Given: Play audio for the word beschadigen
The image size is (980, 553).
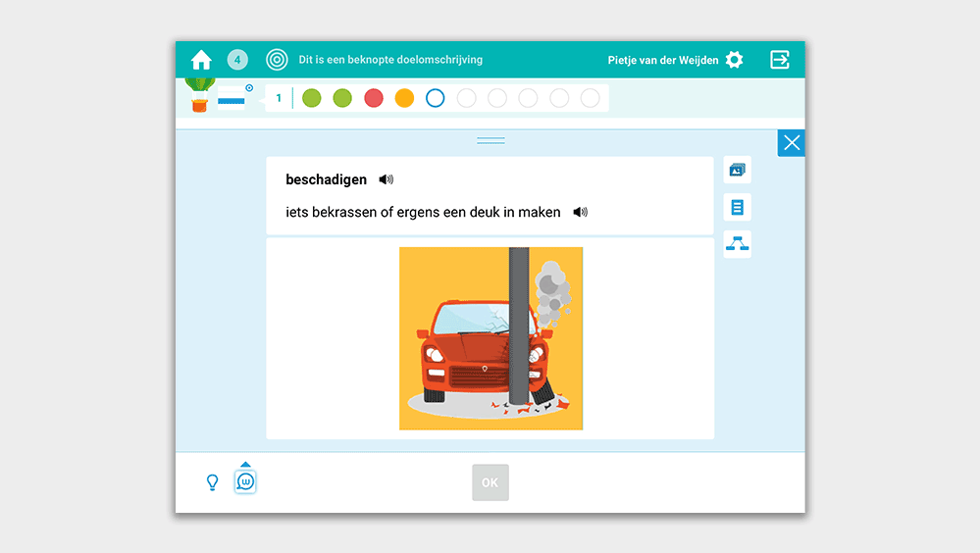Looking at the screenshot, I should pos(387,180).
